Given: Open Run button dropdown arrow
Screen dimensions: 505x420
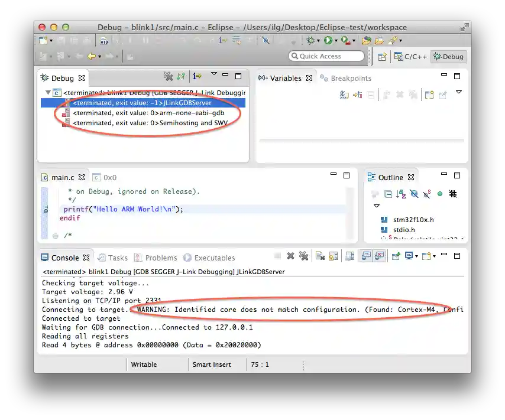Looking at the screenshot, I should (x=335, y=41).
